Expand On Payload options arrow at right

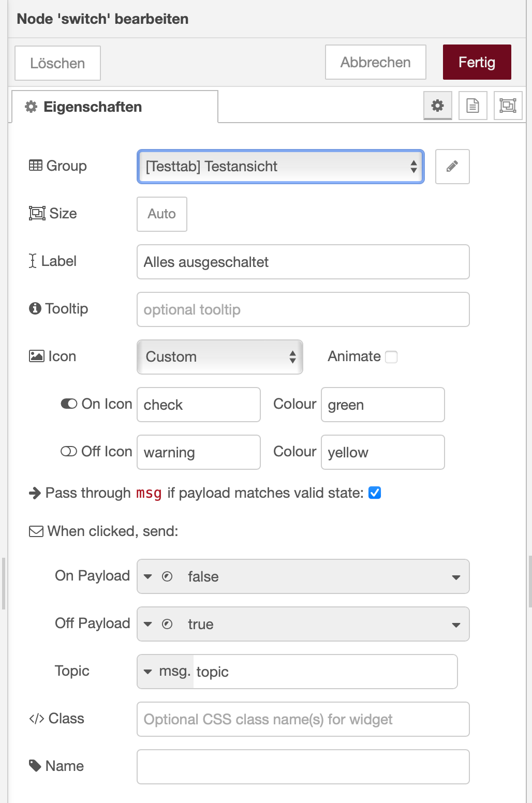pos(456,577)
